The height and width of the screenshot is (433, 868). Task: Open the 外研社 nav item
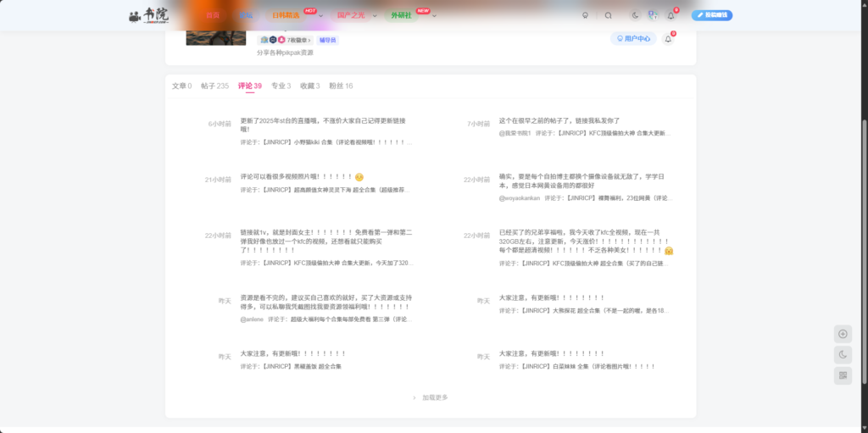pyautogui.click(x=401, y=15)
